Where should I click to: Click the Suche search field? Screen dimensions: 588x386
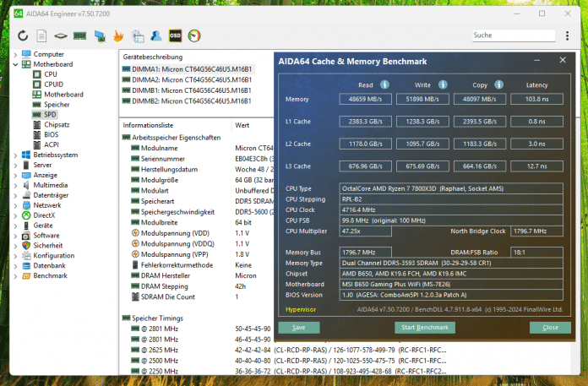click(514, 35)
